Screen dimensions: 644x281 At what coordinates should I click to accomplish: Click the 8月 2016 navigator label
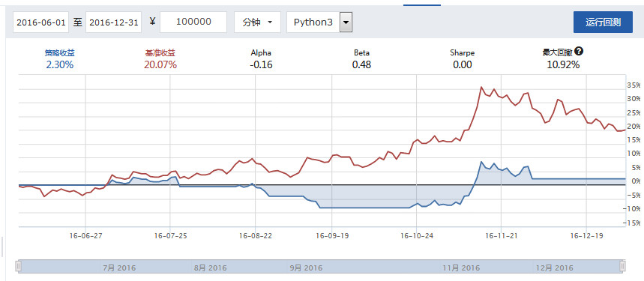tap(210, 268)
